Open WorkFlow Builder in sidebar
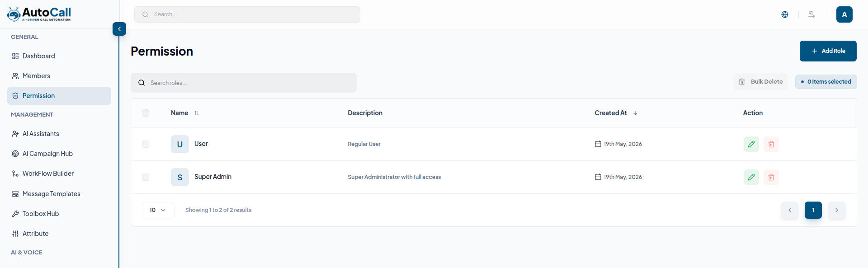 pyautogui.click(x=59, y=174)
